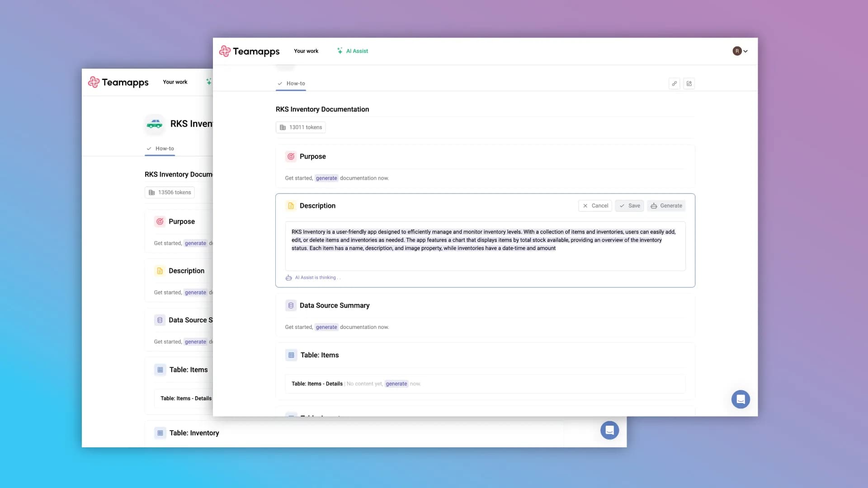
Task: Click generate link under Description, back window
Action: (195, 292)
